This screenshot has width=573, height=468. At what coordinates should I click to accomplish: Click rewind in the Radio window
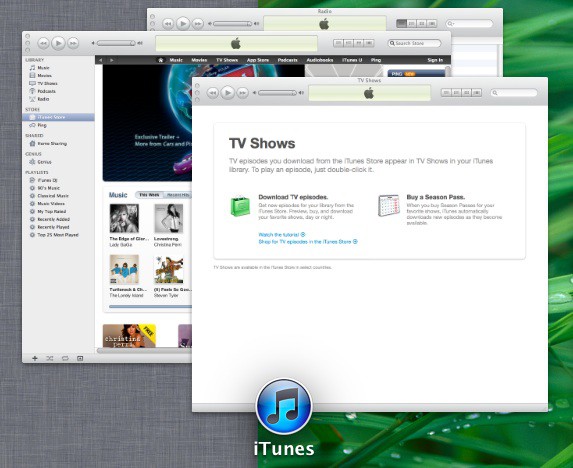(168, 24)
